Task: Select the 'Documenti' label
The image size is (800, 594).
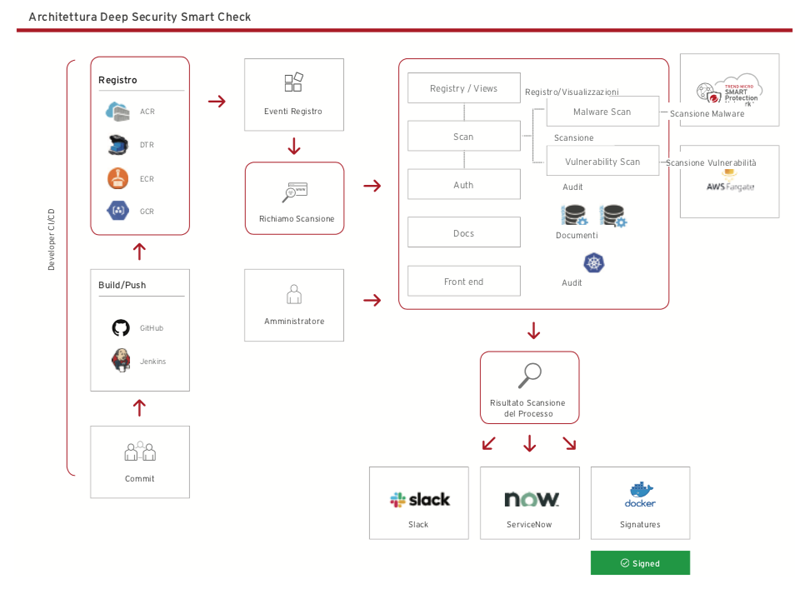Action: [577, 235]
